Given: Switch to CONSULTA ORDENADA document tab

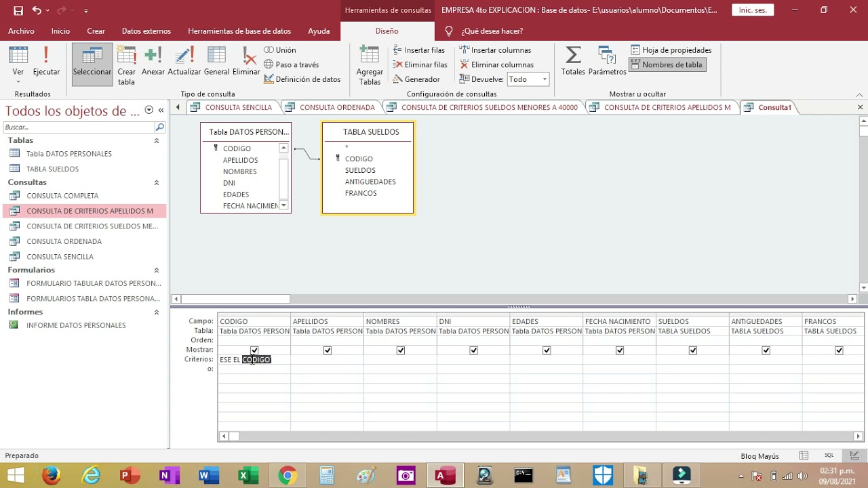Looking at the screenshot, I should coord(331,107).
